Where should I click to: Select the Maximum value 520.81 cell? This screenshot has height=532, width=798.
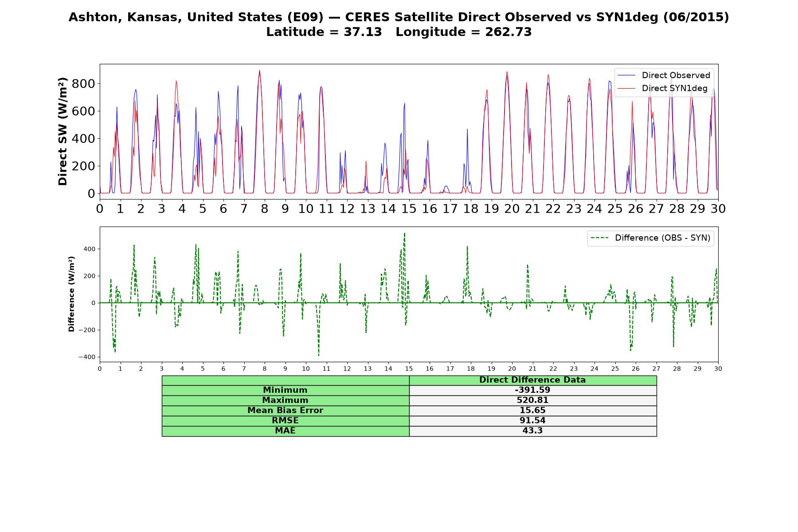(533, 400)
